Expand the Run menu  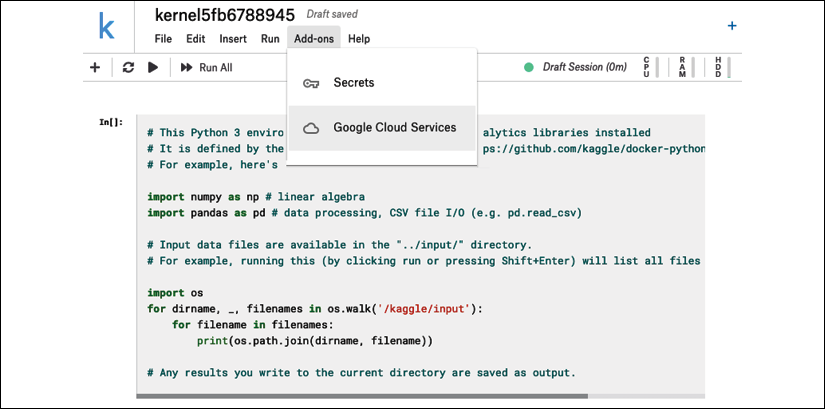pos(270,39)
